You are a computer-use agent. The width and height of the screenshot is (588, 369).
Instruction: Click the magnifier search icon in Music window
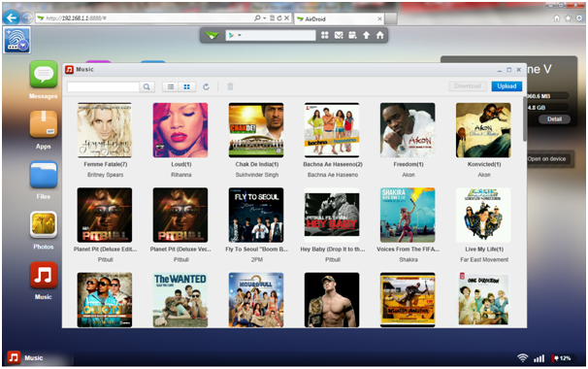click(147, 86)
